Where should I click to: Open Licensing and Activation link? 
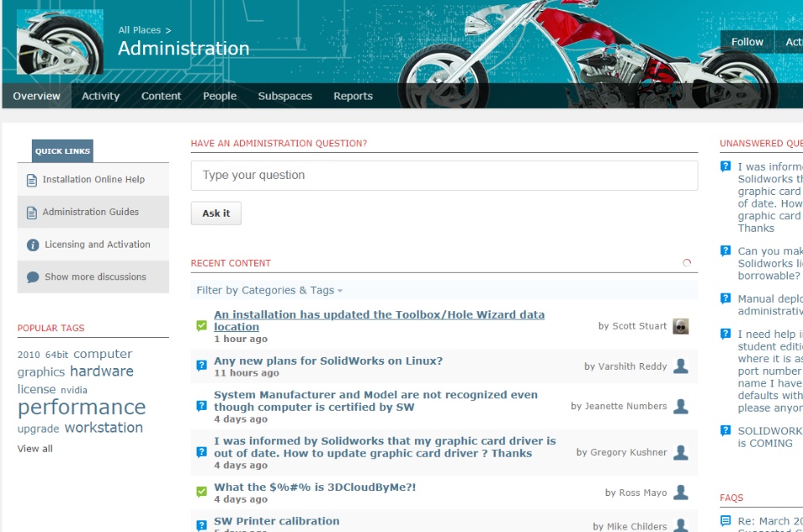click(x=97, y=244)
